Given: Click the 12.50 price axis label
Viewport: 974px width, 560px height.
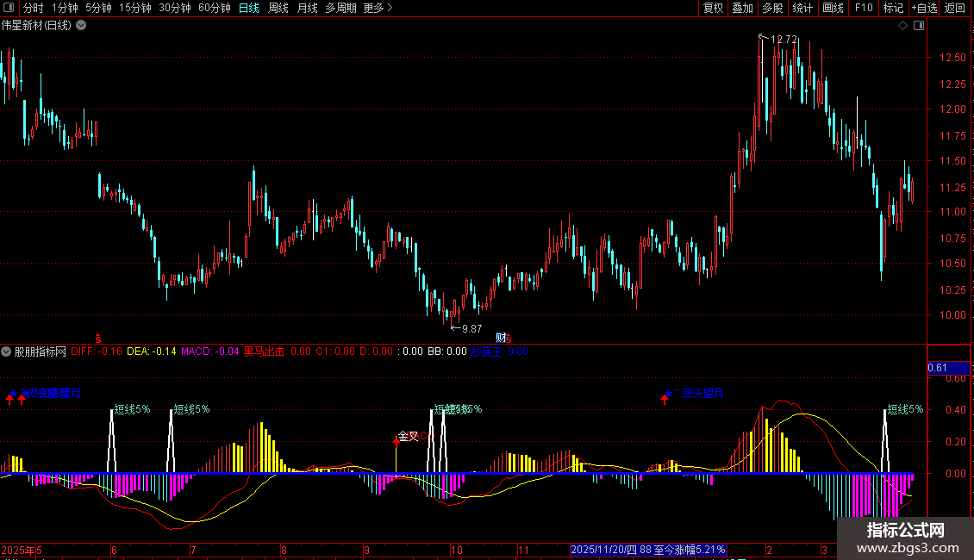Looking at the screenshot, I should click(x=952, y=58).
